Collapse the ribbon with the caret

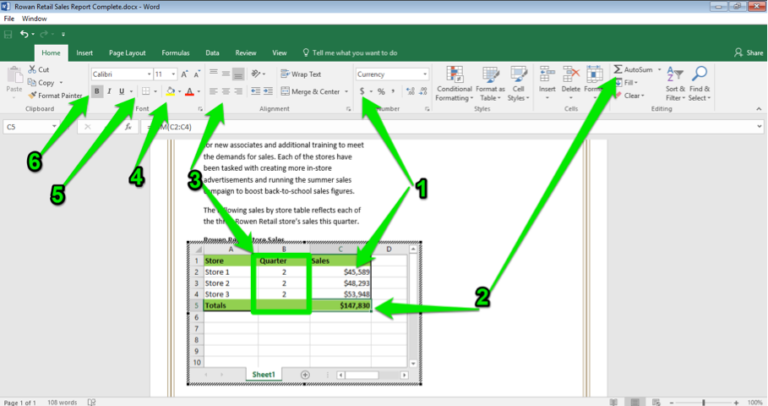click(x=759, y=109)
